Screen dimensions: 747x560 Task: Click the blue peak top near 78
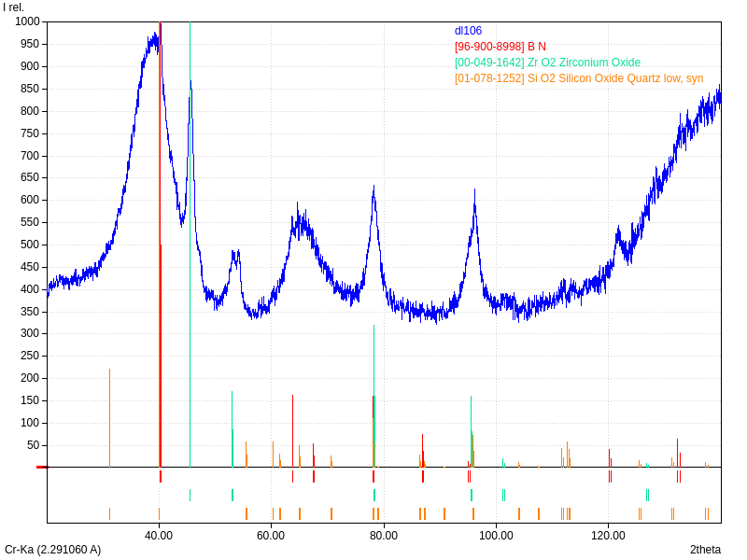[x=373, y=189]
